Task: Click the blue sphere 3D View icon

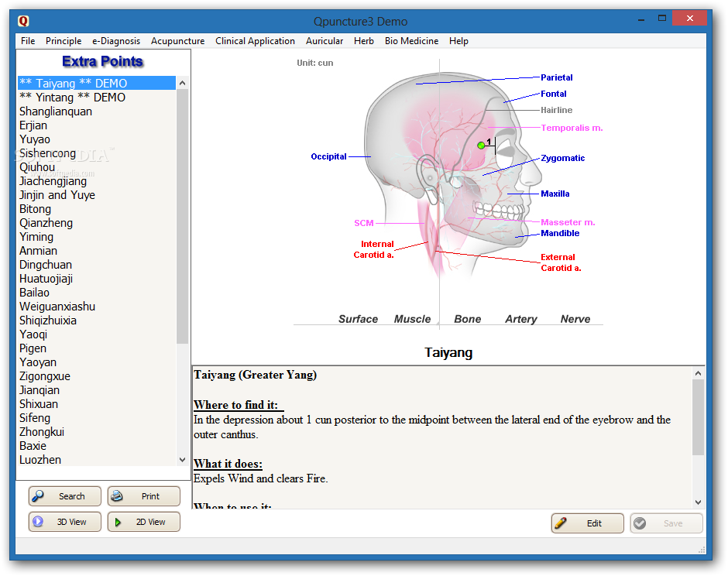Action: 38,522
